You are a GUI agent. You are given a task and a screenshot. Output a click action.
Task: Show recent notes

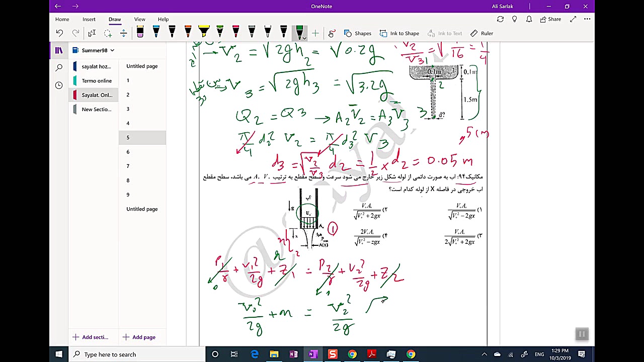[59, 85]
